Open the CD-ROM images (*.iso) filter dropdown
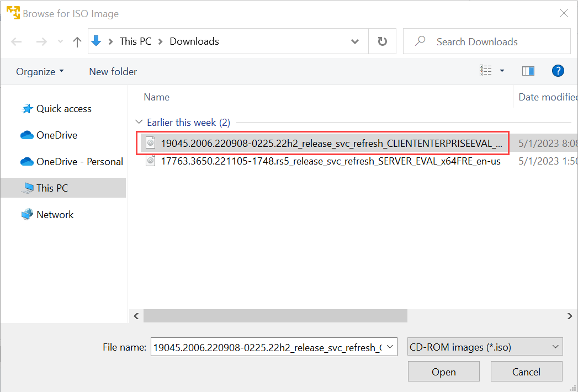578x392 pixels. pos(485,347)
